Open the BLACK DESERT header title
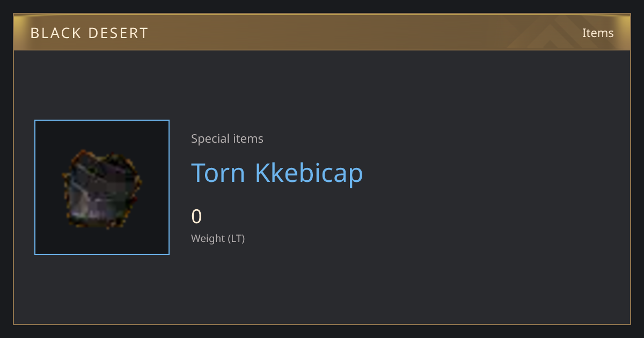This screenshot has width=644, height=338. tap(89, 33)
